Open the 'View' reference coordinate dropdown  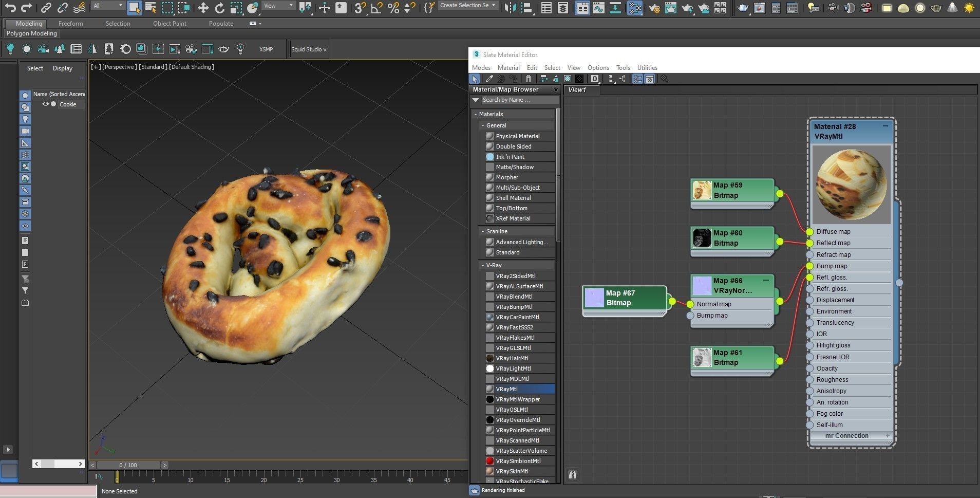click(278, 6)
